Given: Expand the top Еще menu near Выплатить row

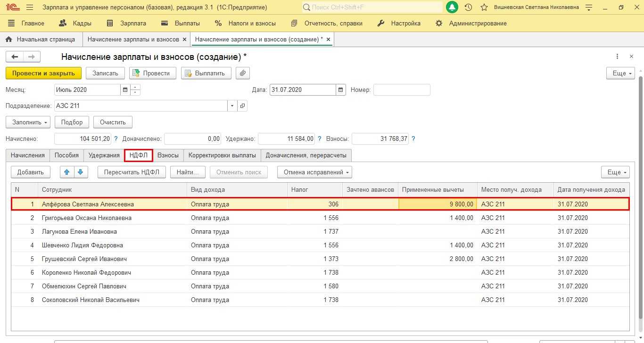Looking at the screenshot, I should coord(620,73).
